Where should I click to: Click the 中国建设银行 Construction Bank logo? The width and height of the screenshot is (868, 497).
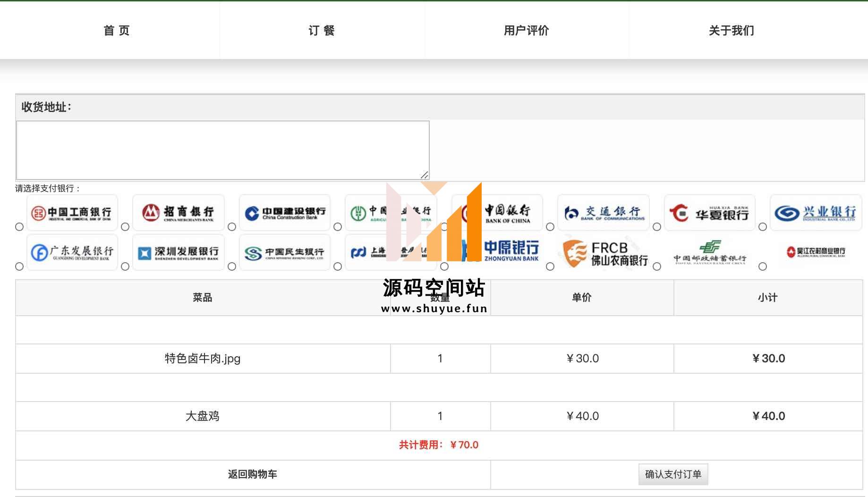click(285, 213)
